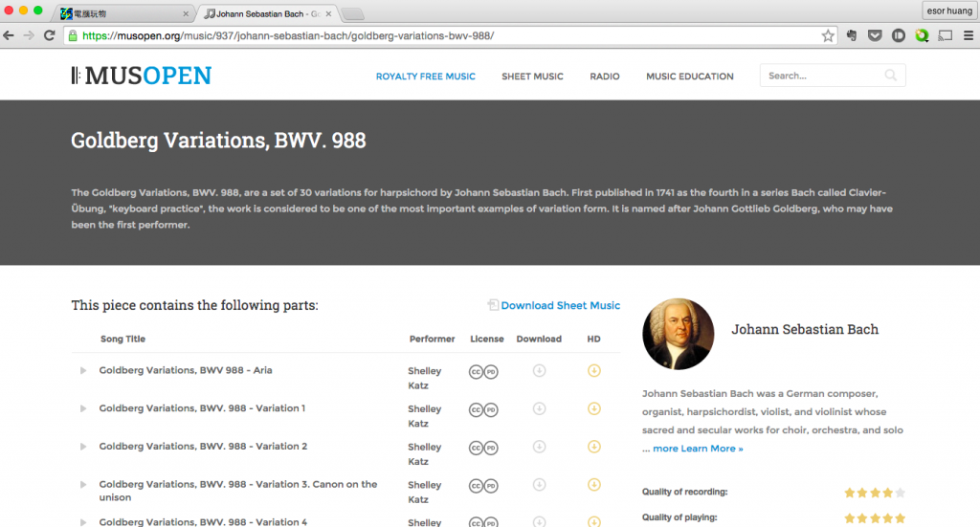The image size is (980, 527).
Task: Download Variation 1 HD file
Action: (594, 409)
